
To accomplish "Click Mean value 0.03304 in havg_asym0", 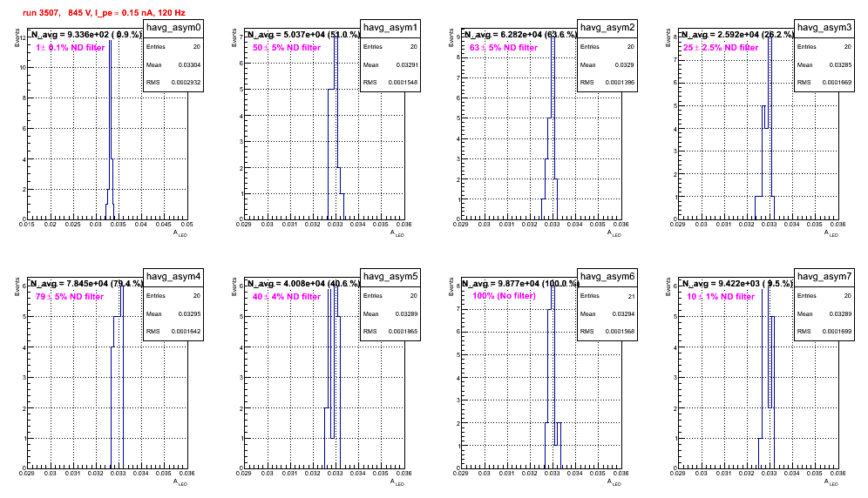I will pos(189,64).
